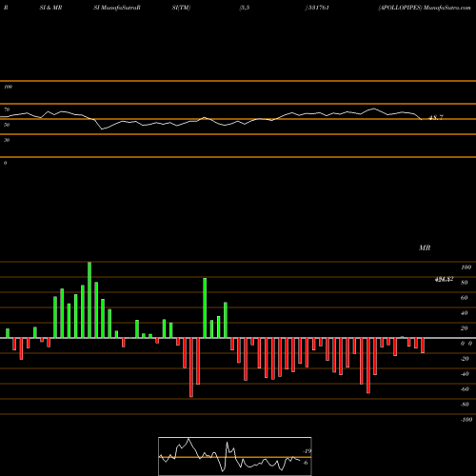The width and height of the screenshot is (476, 476).
Task: Click the 531761 code in the header
Action: click(x=318, y=8)
